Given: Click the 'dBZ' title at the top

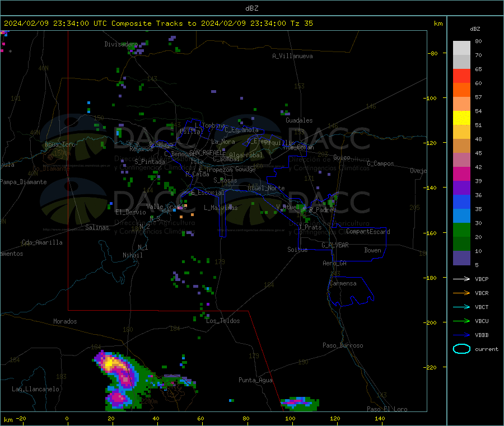Looking at the screenshot, I should click(x=251, y=8).
